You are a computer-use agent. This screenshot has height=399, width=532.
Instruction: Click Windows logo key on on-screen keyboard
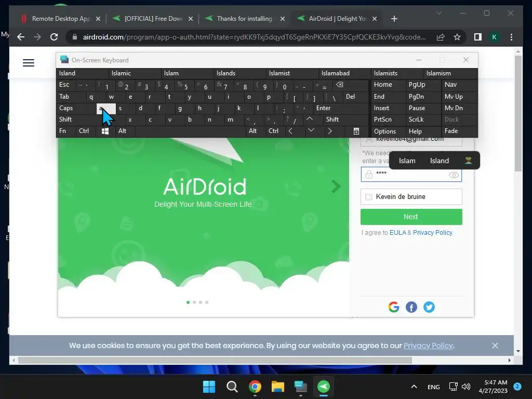pyautogui.click(x=105, y=131)
